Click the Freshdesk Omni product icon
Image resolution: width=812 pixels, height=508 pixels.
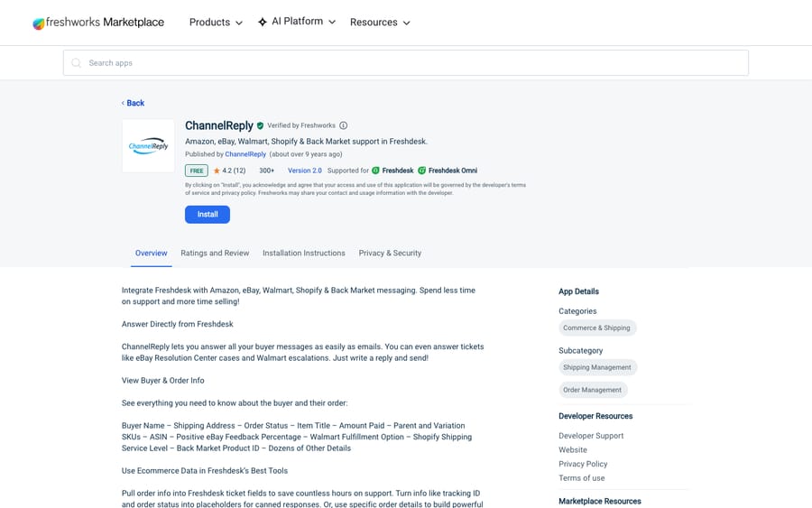(421, 171)
